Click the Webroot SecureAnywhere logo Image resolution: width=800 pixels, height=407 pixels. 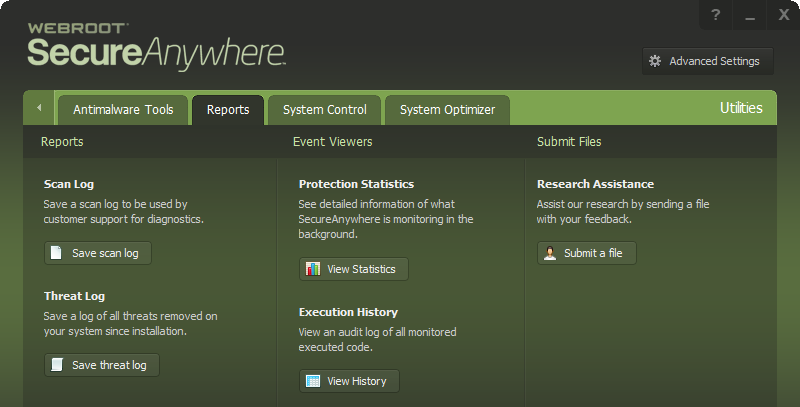pos(156,47)
